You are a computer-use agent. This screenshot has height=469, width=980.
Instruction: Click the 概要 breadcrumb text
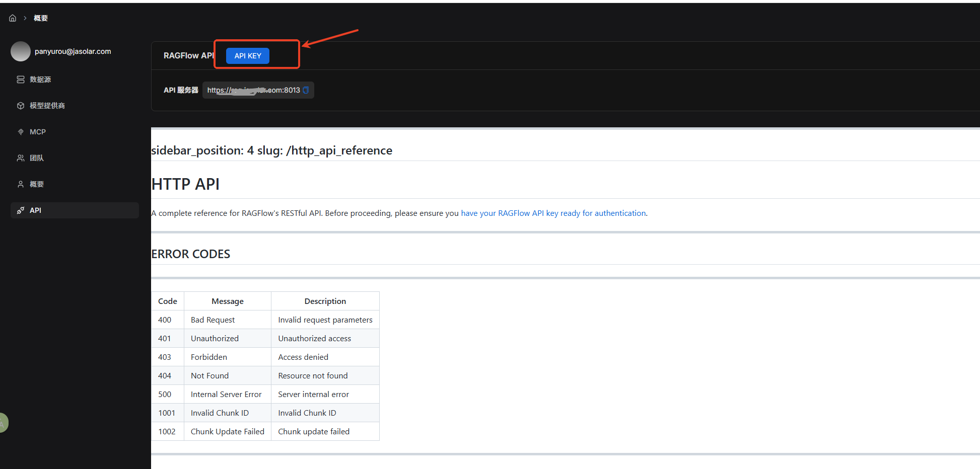41,18
